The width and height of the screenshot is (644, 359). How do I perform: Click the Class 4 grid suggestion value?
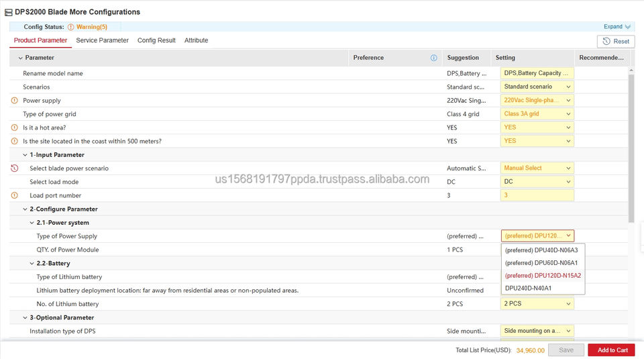tap(463, 114)
